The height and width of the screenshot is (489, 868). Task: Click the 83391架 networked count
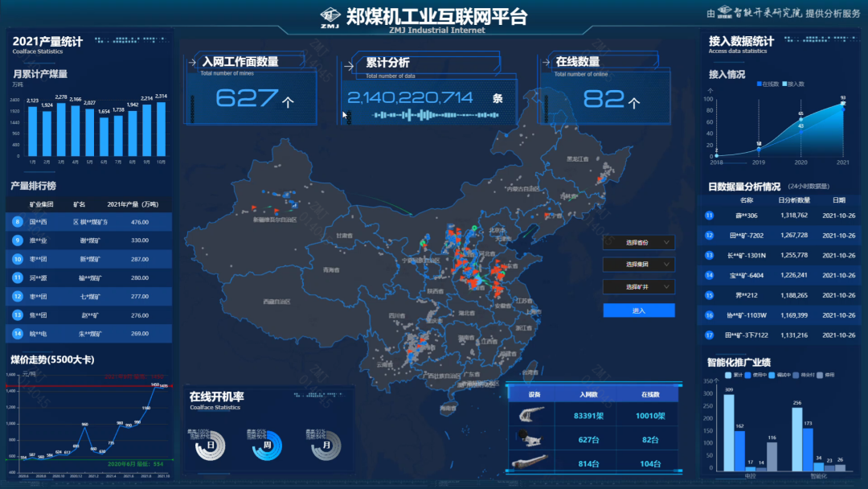tap(588, 415)
